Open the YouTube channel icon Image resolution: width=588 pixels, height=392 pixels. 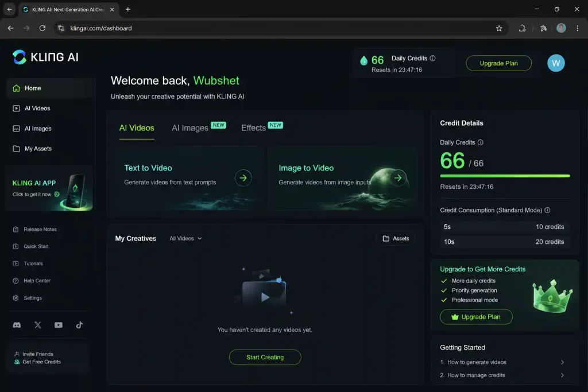[x=59, y=325]
